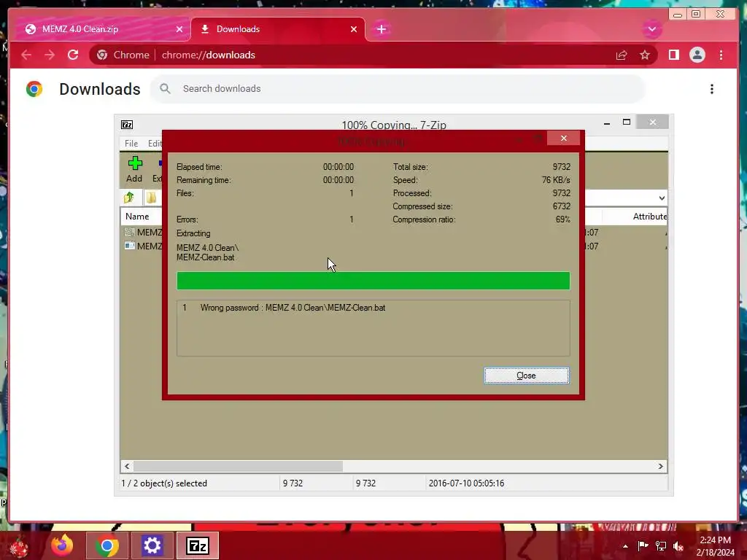The width and height of the screenshot is (747, 560).
Task: Close the wrong password error dialog
Action: point(527,376)
